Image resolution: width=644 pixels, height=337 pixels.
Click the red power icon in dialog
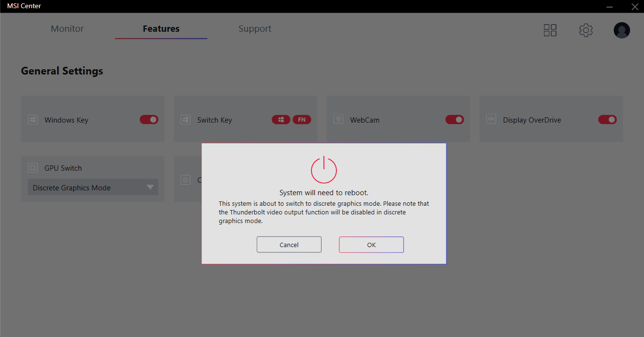pos(323,169)
